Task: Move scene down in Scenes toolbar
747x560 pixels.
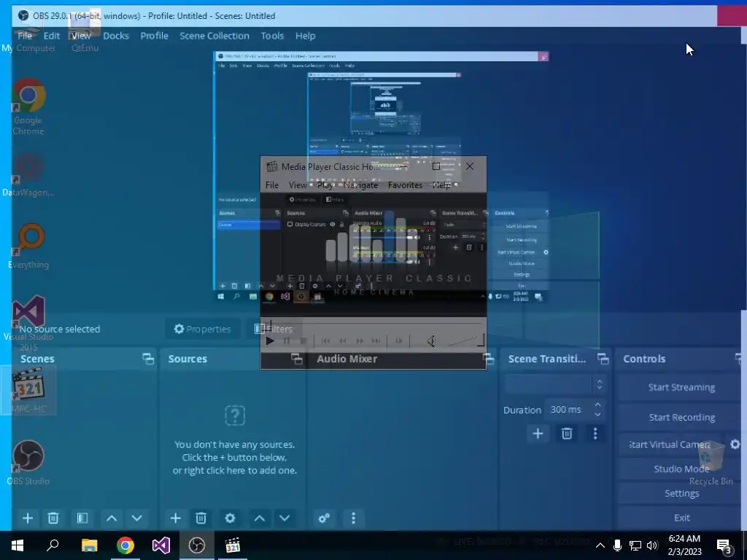Action: tap(136, 518)
